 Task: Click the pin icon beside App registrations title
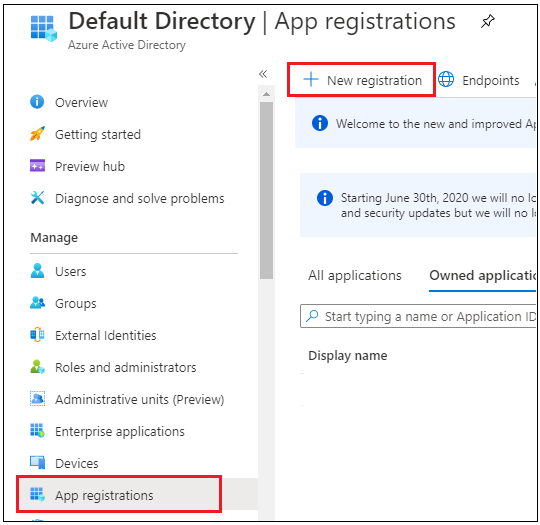point(488,21)
